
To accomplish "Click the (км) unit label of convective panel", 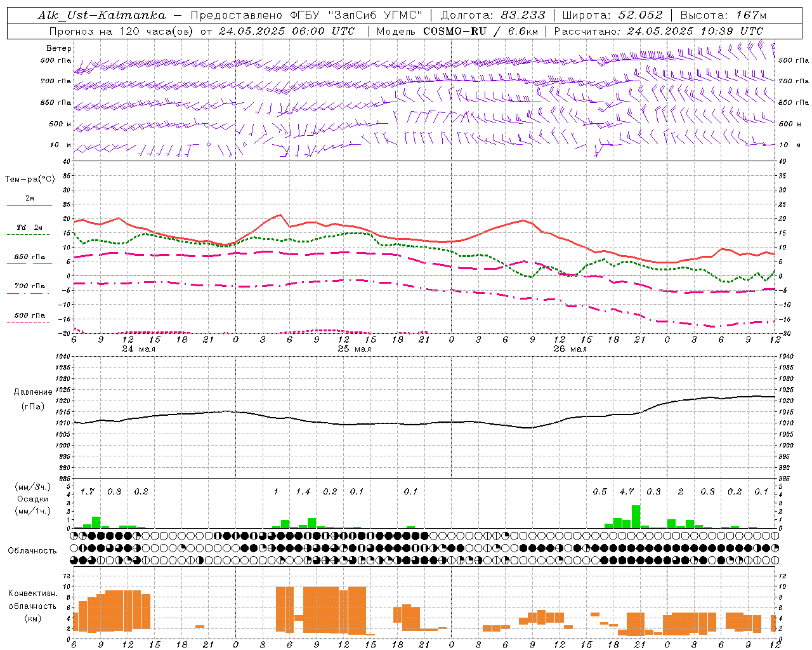I will coord(32,618).
